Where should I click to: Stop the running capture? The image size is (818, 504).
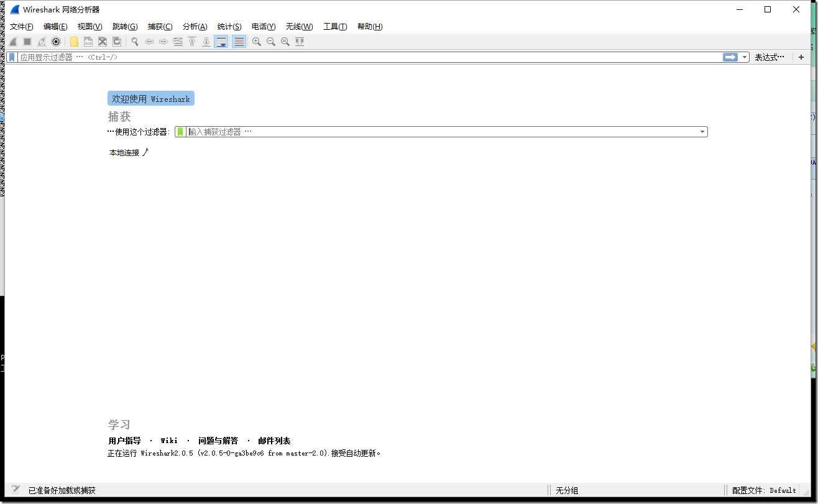(x=27, y=42)
